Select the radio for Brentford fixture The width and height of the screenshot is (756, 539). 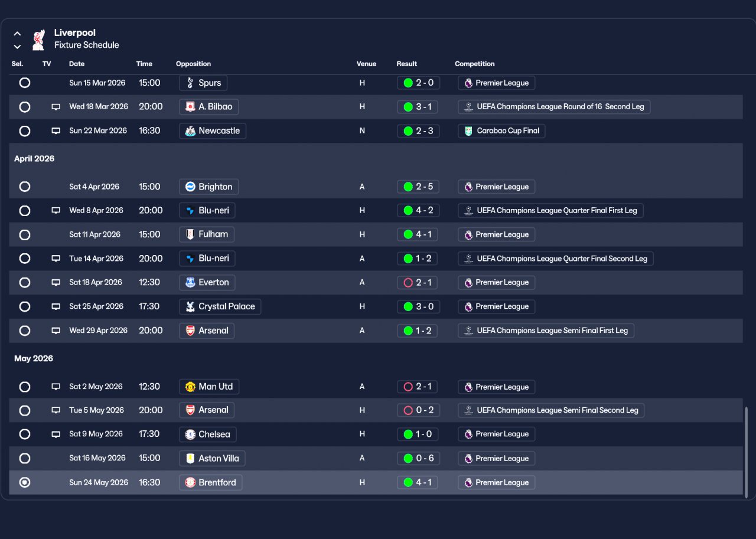tap(25, 482)
